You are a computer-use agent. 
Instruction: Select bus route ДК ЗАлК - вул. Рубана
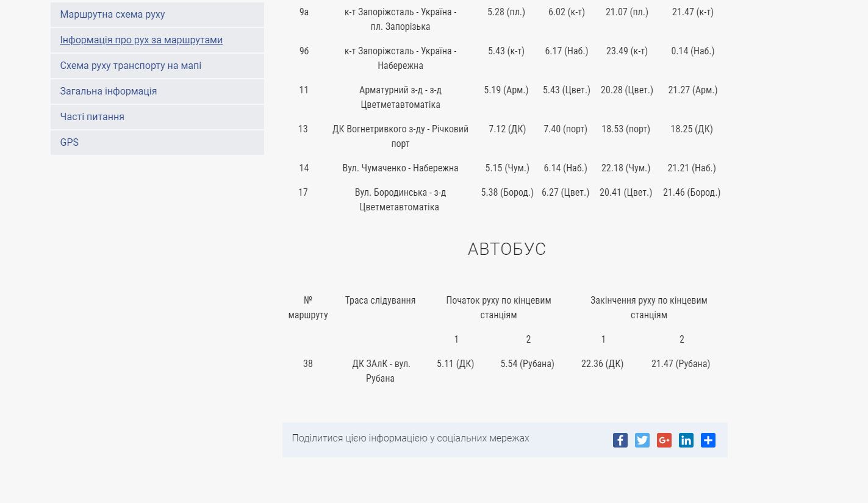coord(381,371)
